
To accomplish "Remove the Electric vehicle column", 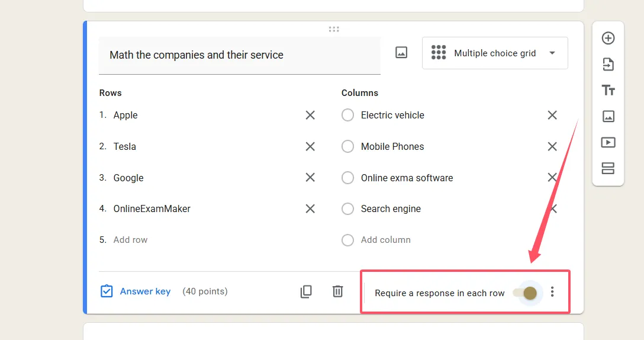I will click(552, 116).
